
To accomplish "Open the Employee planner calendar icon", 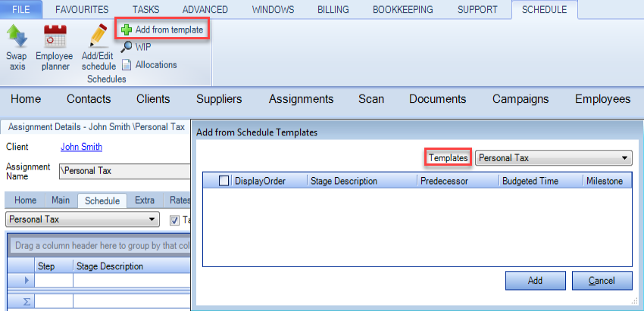I will pos(55,36).
